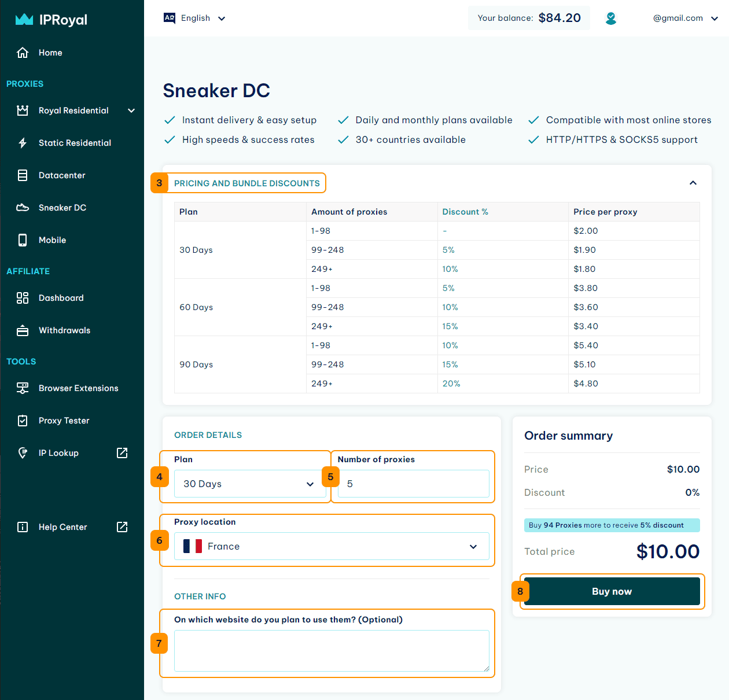This screenshot has width=729, height=700.
Task: Click the Number of proxies input field
Action: (413, 484)
